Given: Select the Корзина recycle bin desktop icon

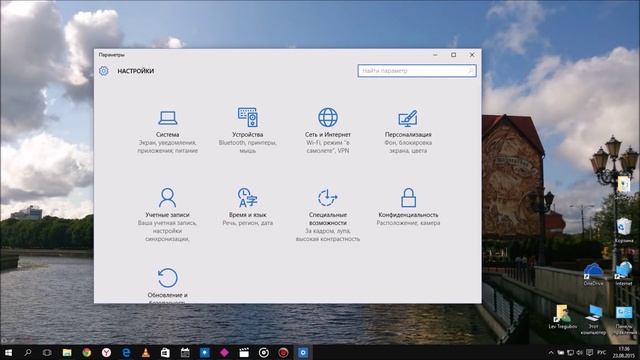Looking at the screenshot, I should tap(624, 231).
